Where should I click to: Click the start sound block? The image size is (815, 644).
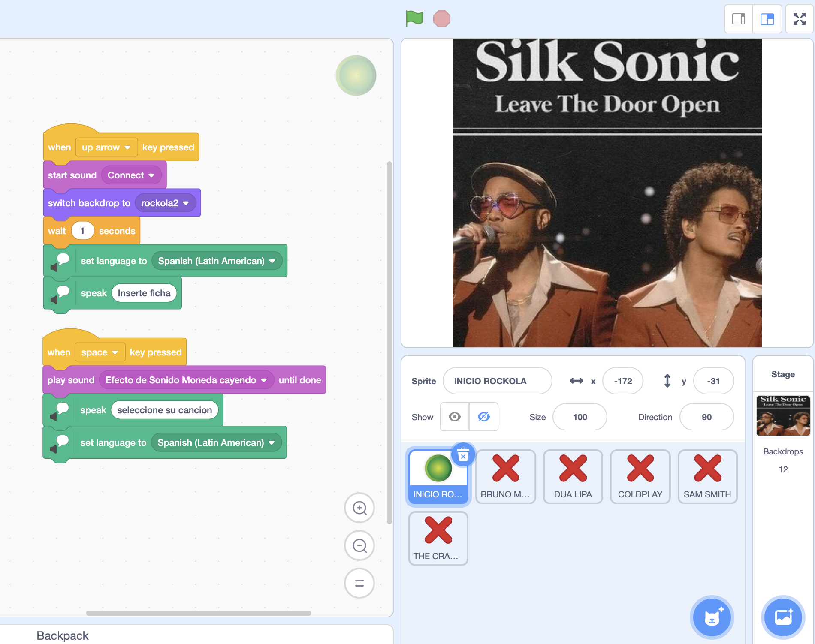72,175
